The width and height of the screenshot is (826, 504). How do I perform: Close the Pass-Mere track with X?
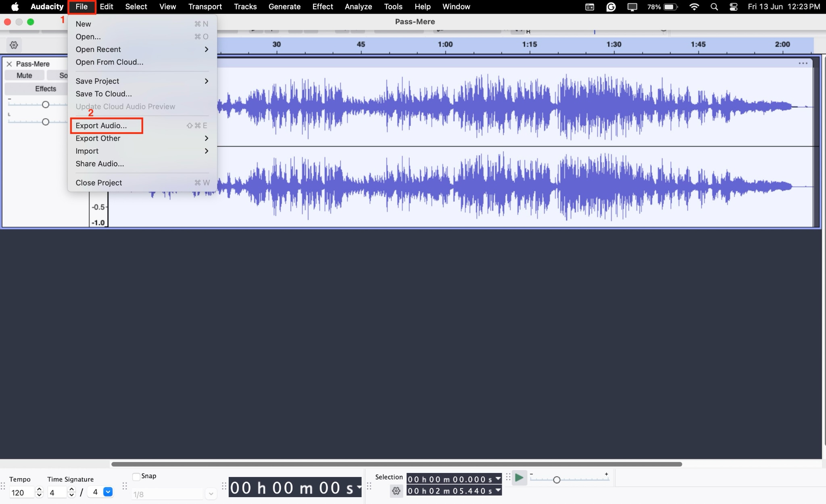(9, 64)
